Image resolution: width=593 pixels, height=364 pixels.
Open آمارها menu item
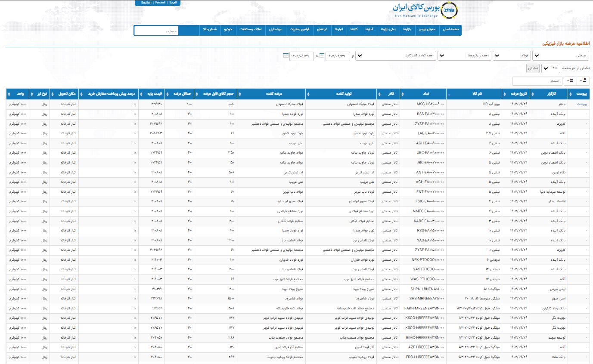pos(369,29)
